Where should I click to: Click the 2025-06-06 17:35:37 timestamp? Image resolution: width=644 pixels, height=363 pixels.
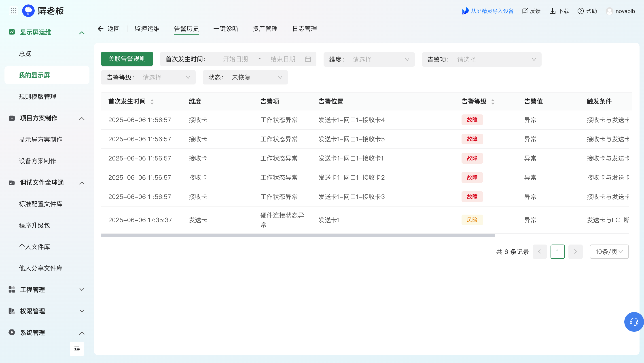point(140,220)
